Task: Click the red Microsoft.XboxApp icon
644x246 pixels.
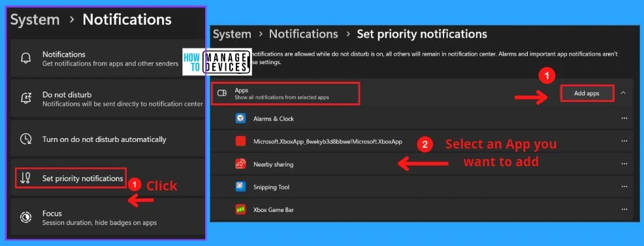Action: (x=240, y=141)
